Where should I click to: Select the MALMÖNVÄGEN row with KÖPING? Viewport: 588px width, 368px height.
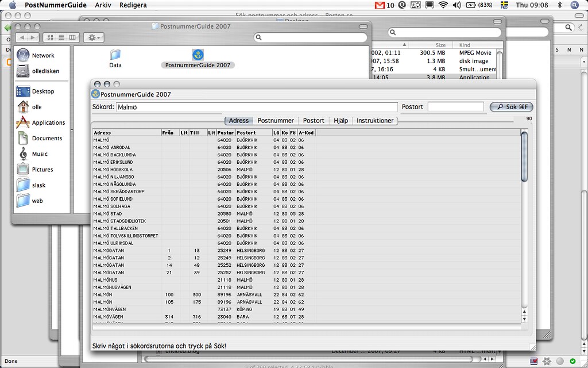point(307,309)
